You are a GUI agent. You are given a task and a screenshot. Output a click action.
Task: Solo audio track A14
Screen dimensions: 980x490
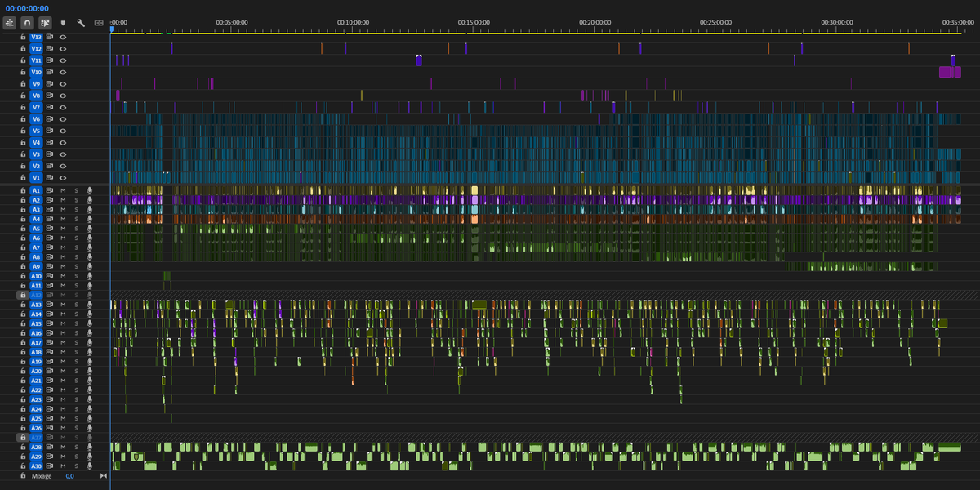point(77,314)
